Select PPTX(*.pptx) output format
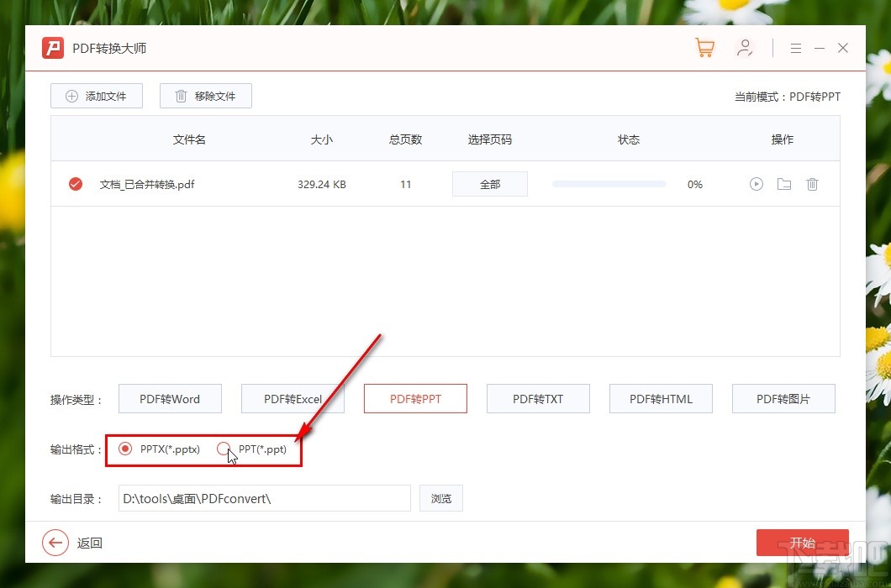The image size is (891, 588). click(x=125, y=449)
